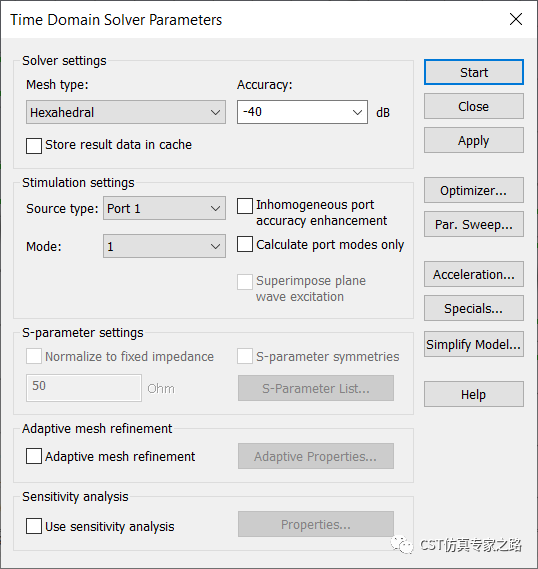Tick Calculate port modes only
This screenshot has width=538, height=569.
click(x=245, y=244)
